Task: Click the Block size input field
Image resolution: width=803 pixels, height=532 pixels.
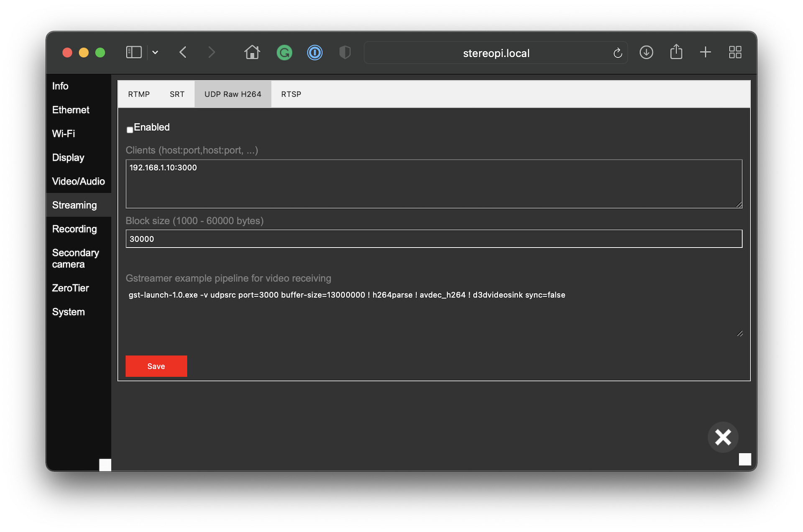Action: click(x=434, y=239)
